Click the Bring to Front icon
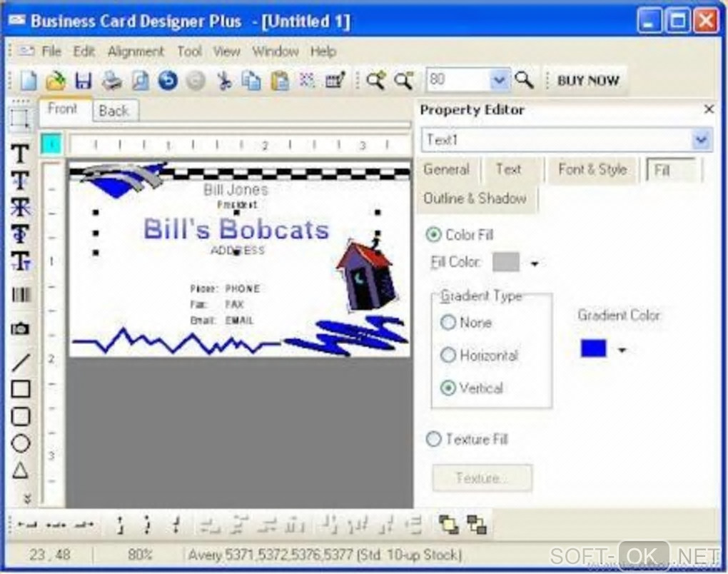Viewport: 728px width, 574px height. pyautogui.click(x=448, y=525)
